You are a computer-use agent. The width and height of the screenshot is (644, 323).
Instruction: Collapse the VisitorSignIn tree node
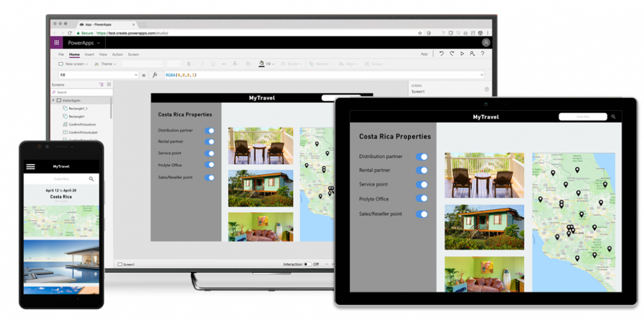(x=53, y=100)
